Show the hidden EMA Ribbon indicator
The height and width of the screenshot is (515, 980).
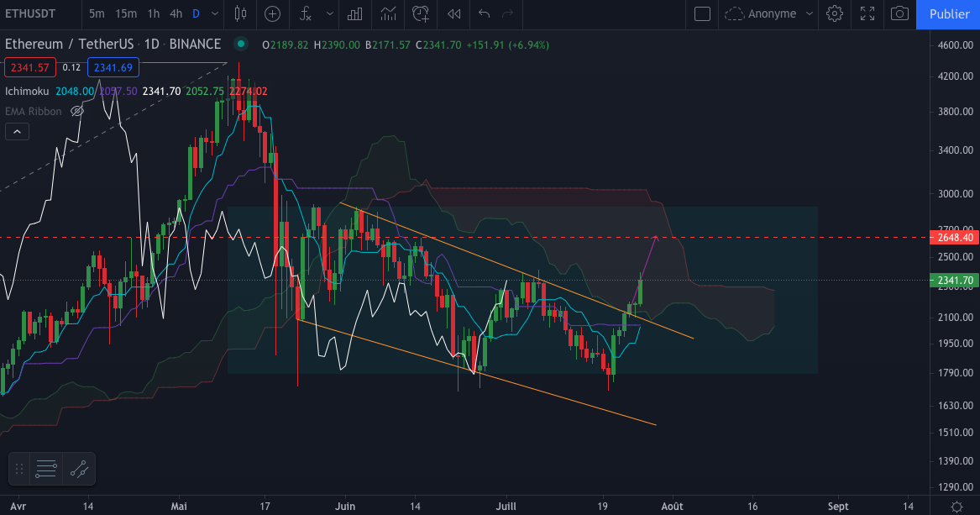[77, 111]
